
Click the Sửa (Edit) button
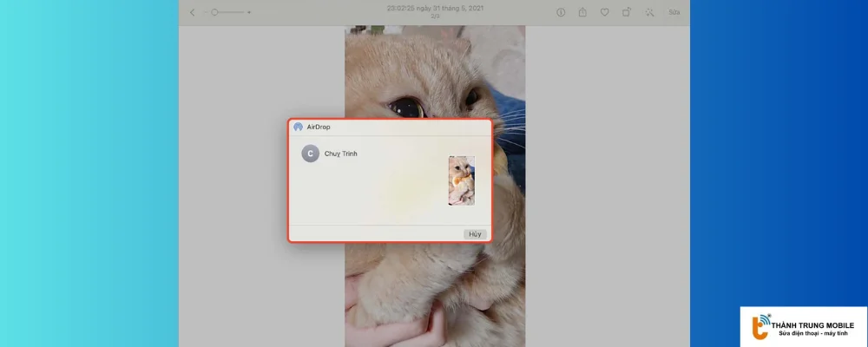tap(674, 12)
